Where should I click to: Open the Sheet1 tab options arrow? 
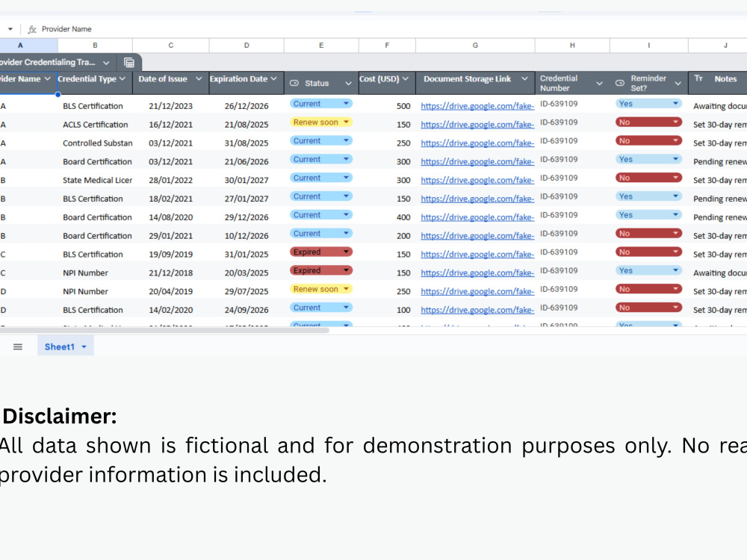click(x=84, y=346)
